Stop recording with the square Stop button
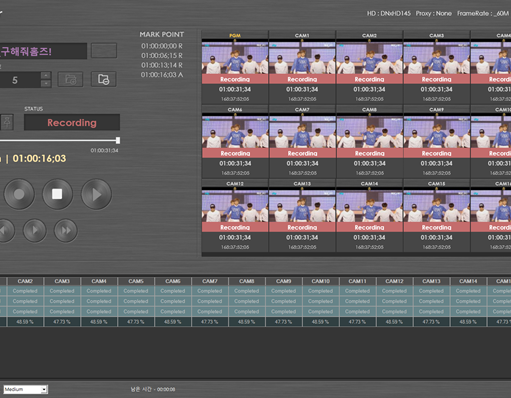Image resolution: width=511 pixels, height=398 pixels. pos(57,194)
